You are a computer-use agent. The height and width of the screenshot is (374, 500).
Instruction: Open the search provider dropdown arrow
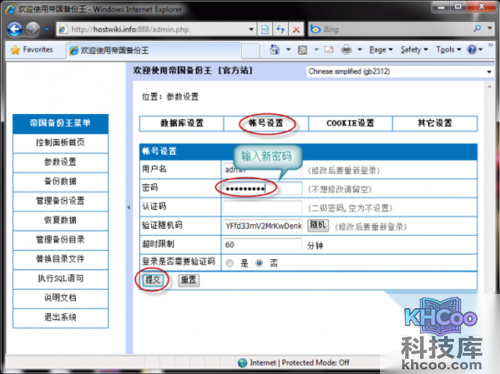[x=490, y=28]
